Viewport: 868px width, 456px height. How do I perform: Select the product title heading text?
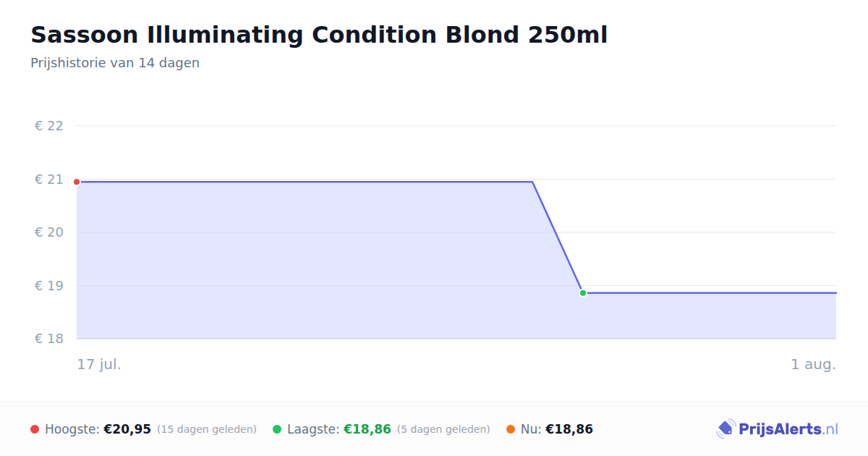(319, 35)
